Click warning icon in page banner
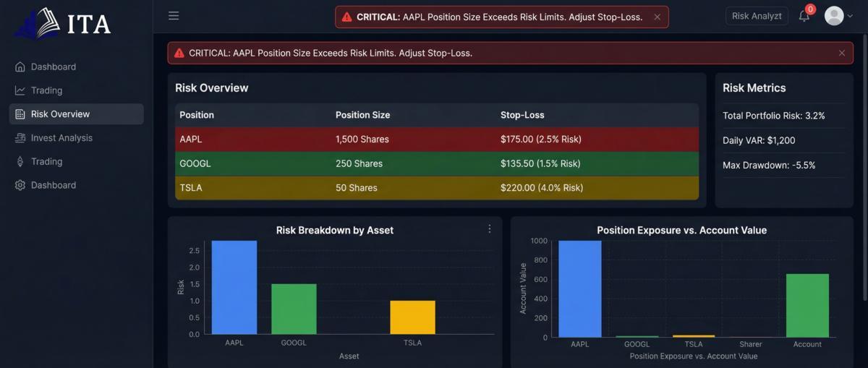 179,53
